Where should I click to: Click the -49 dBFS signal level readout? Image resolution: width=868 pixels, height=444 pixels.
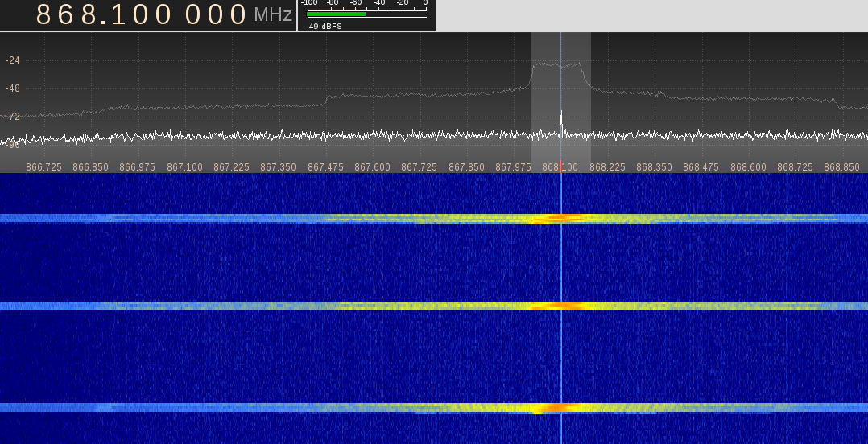[x=324, y=26]
